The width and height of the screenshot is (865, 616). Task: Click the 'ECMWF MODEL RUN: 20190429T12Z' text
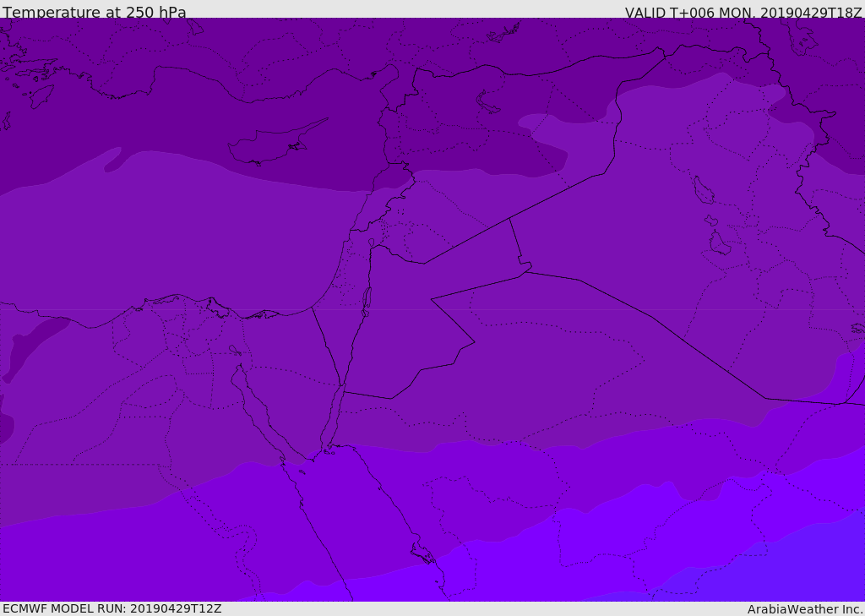112,608
